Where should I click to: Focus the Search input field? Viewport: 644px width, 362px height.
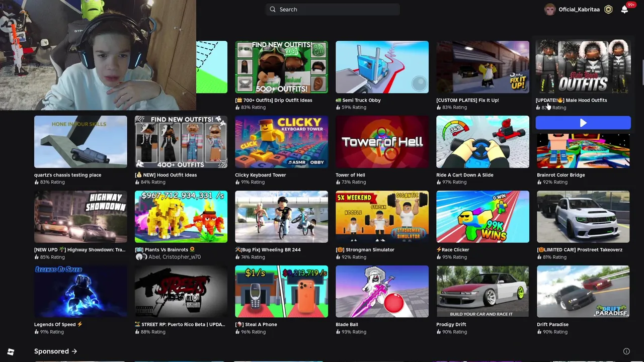(333, 9)
